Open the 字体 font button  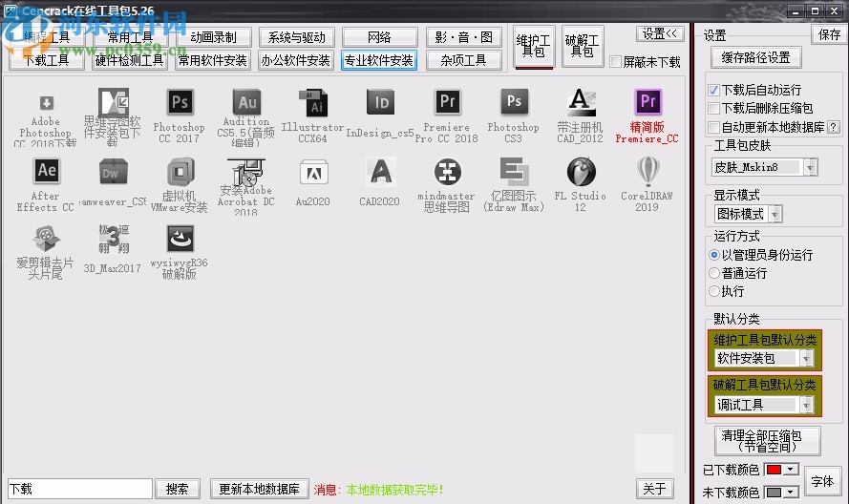coord(822,481)
